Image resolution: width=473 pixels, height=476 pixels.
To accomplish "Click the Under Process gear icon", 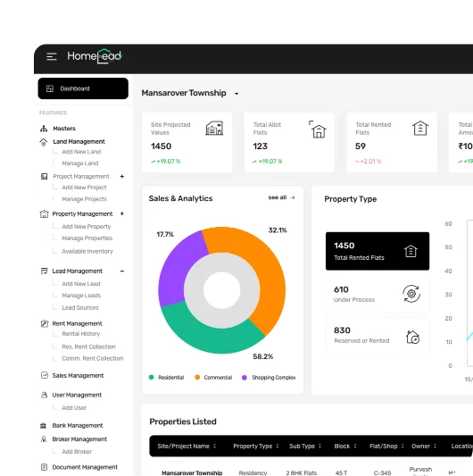I will 411,294.
